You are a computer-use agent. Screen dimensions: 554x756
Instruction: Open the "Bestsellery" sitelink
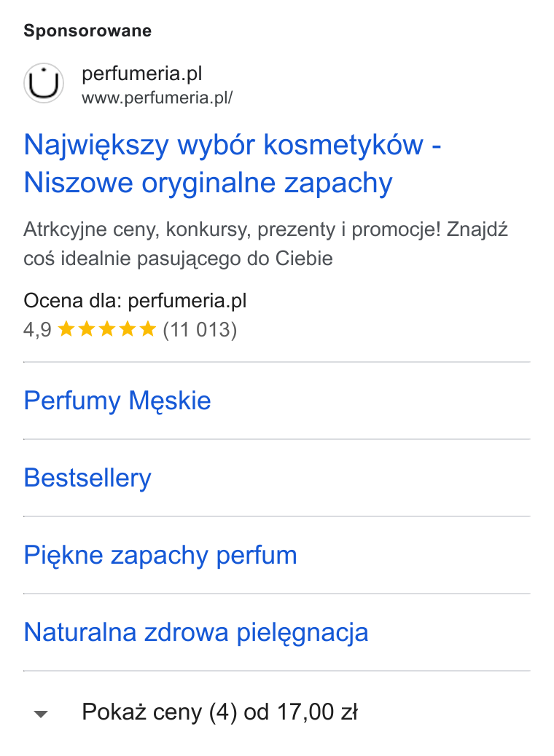tap(87, 478)
